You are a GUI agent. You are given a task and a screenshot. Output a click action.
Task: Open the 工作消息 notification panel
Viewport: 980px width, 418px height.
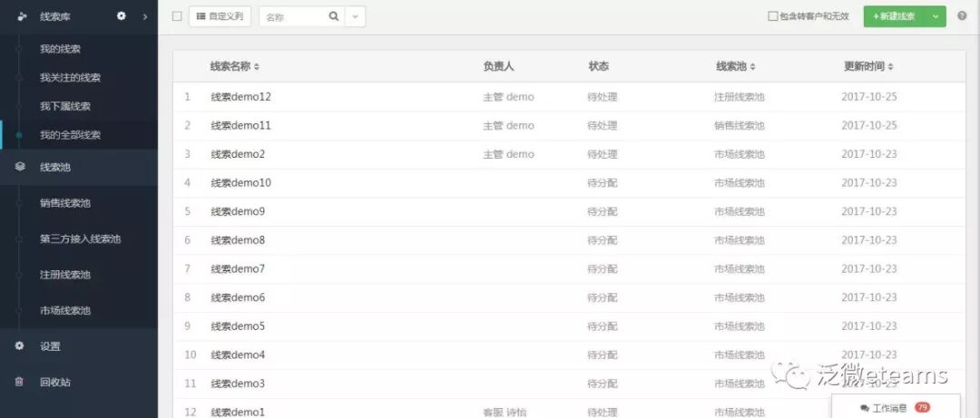(x=896, y=407)
